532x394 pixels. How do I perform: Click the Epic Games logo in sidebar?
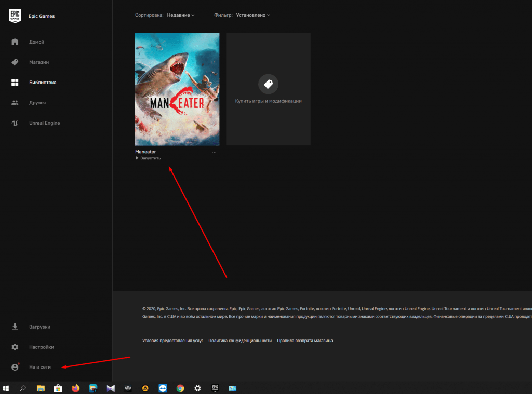click(15, 16)
